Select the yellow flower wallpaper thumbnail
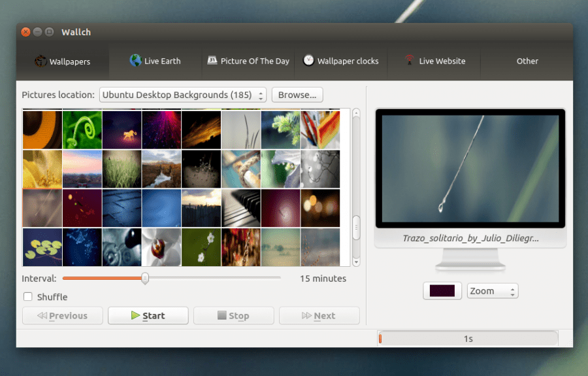Screen dimensions: 588x376 (x=42, y=169)
